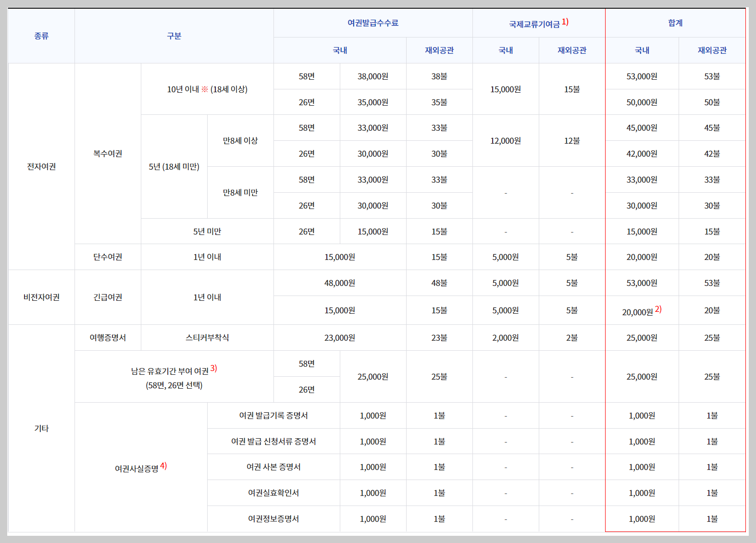
Task: Click 20,000원 total in the 단수여권 row
Action: tap(642, 257)
